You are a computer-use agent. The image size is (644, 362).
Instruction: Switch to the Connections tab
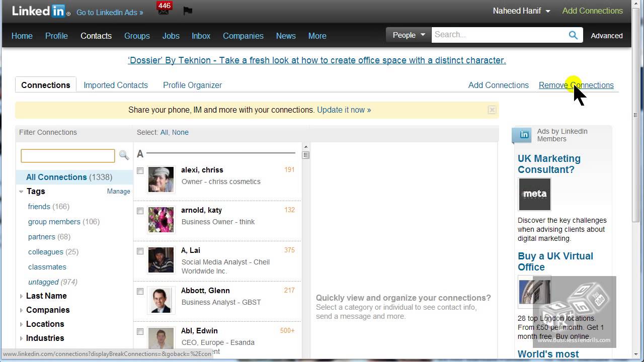(46, 85)
